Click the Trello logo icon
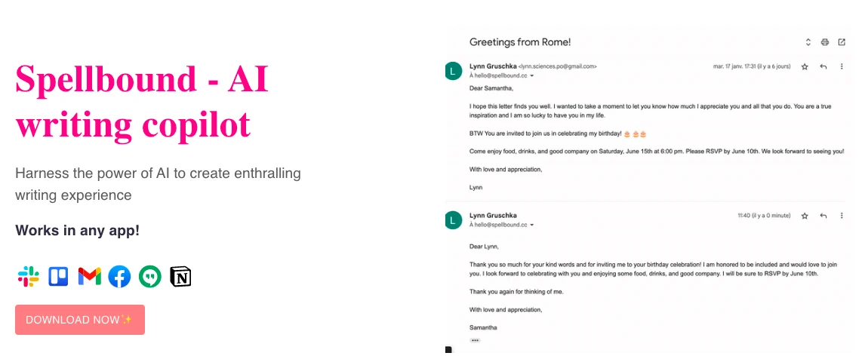868x362 pixels. (x=58, y=277)
